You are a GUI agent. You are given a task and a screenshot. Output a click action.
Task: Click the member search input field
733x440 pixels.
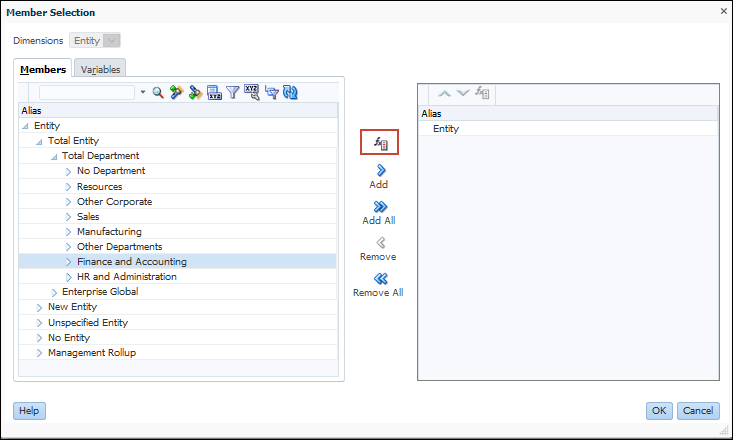[x=87, y=93]
